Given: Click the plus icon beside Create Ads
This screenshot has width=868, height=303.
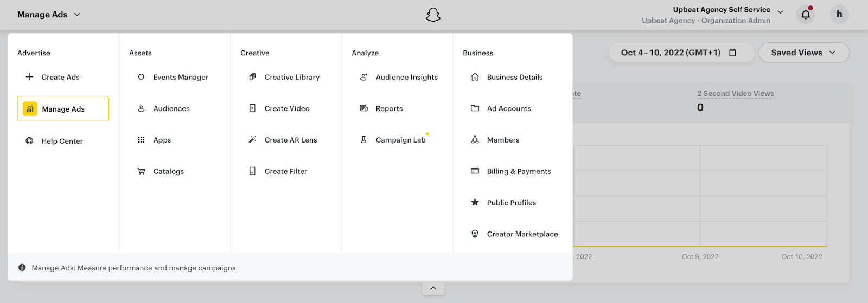Looking at the screenshot, I should point(29,77).
